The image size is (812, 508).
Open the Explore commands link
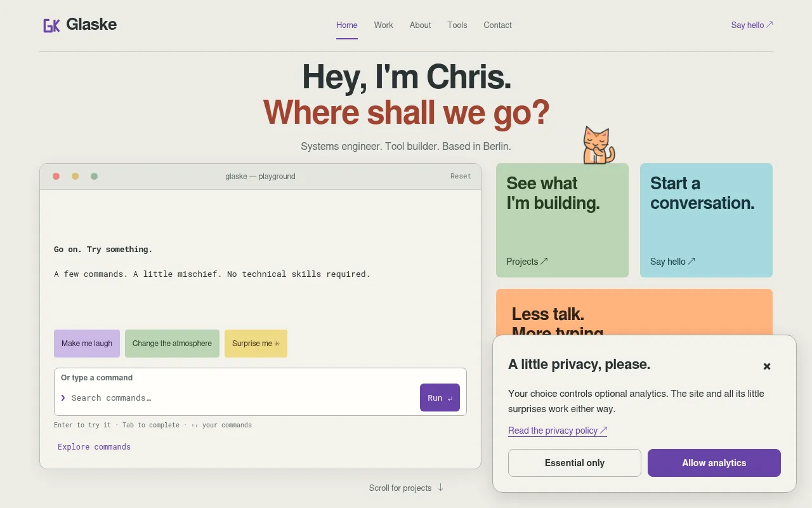coord(94,447)
